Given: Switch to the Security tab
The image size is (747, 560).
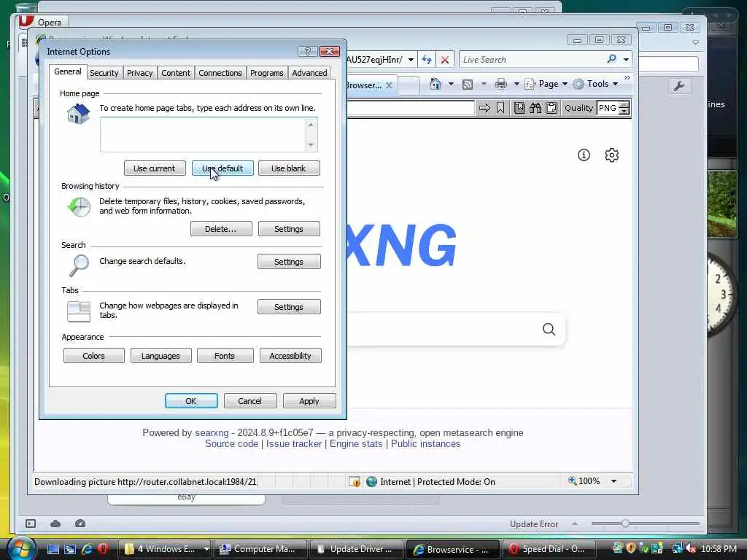Looking at the screenshot, I should (104, 73).
